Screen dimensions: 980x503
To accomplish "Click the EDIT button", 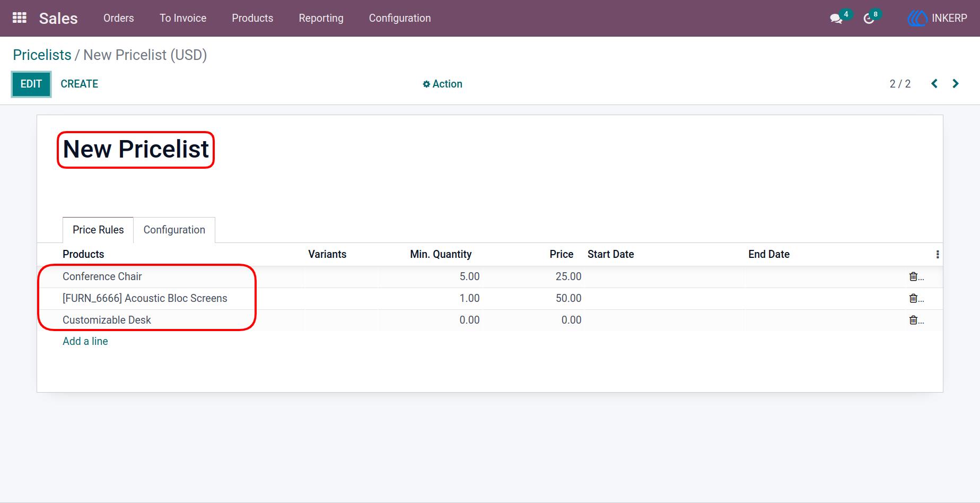I will point(31,84).
